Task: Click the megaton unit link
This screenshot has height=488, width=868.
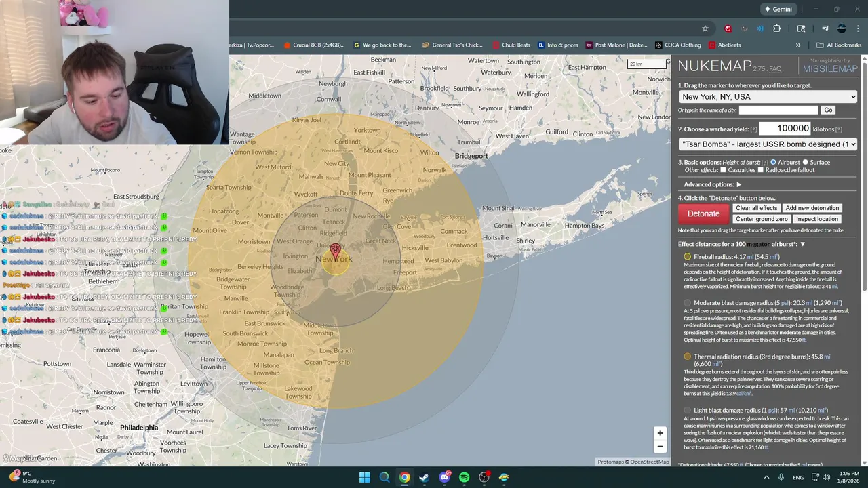Action: click(759, 244)
